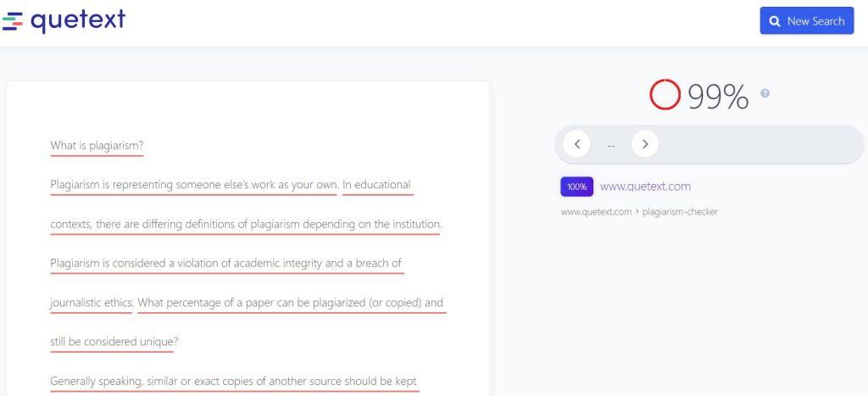Open the www.quetext.com source link
Image resolution: width=868 pixels, height=396 pixels.
645,187
